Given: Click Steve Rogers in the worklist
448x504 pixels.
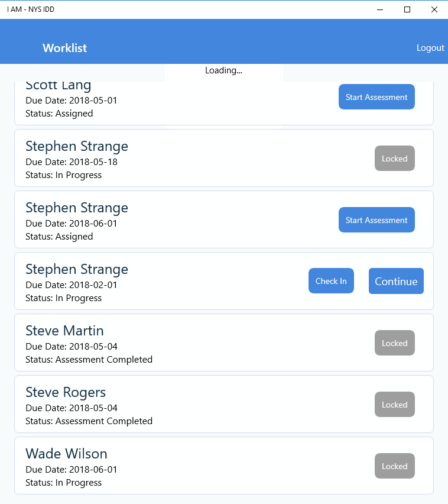Looking at the screenshot, I should pyautogui.click(x=65, y=392).
